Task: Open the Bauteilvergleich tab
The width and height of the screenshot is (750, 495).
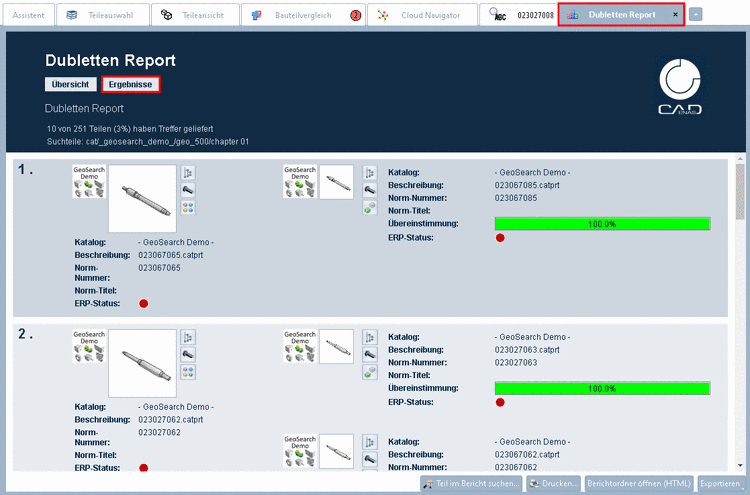Action: [x=303, y=15]
